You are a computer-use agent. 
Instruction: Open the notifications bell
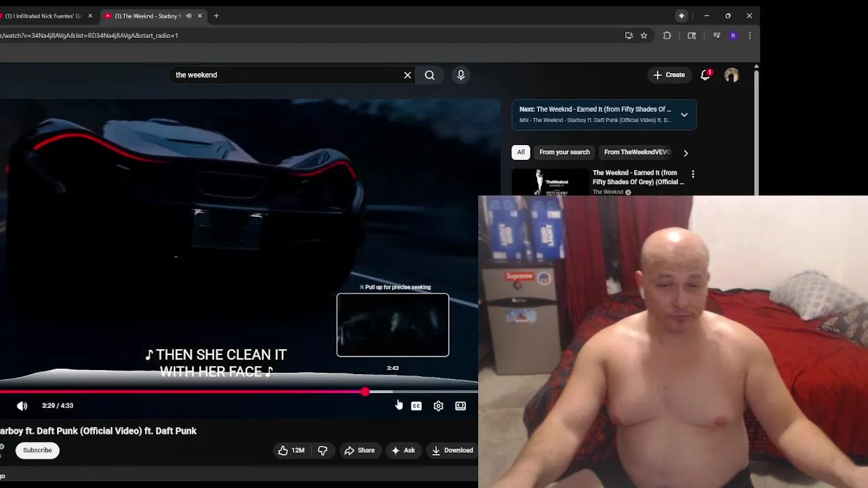click(x=705, y=75)
